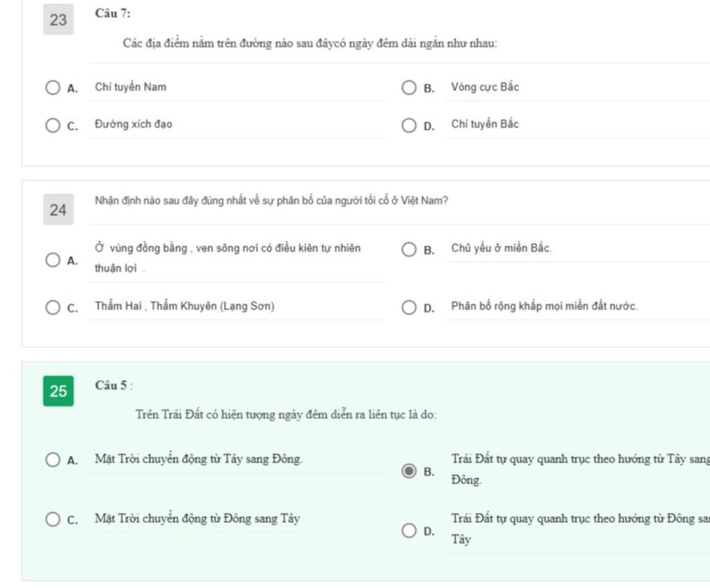Select option C Thẩm Hai, Thẩm Khuyên
710x588 pixels.
53,307
